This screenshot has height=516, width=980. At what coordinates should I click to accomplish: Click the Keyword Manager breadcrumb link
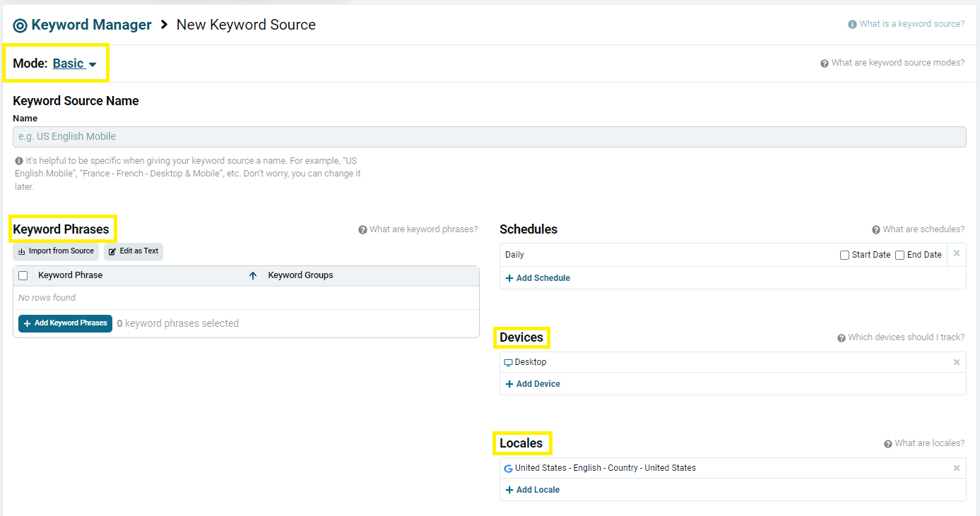[x=91, y=25]
